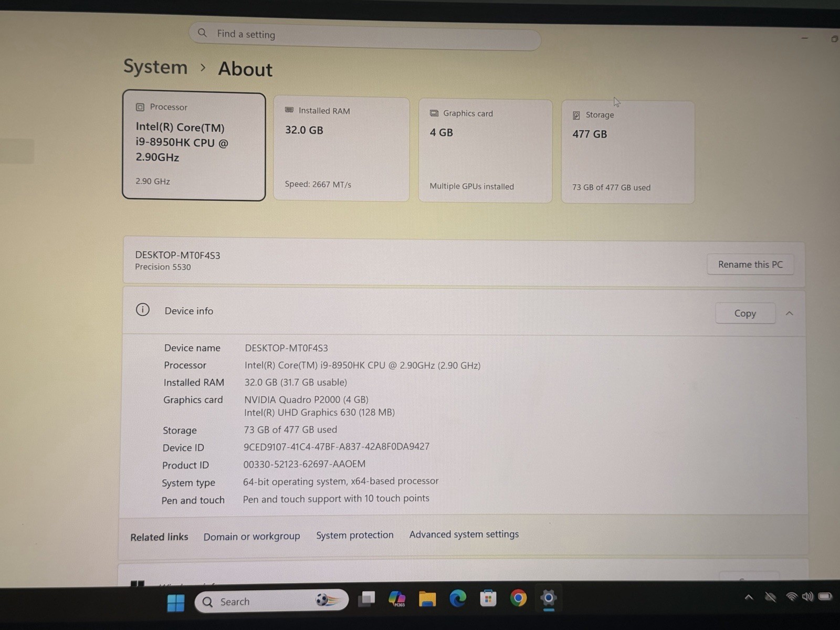Click the Storage card drive icon
840x630 pixels.
(576, 115)
